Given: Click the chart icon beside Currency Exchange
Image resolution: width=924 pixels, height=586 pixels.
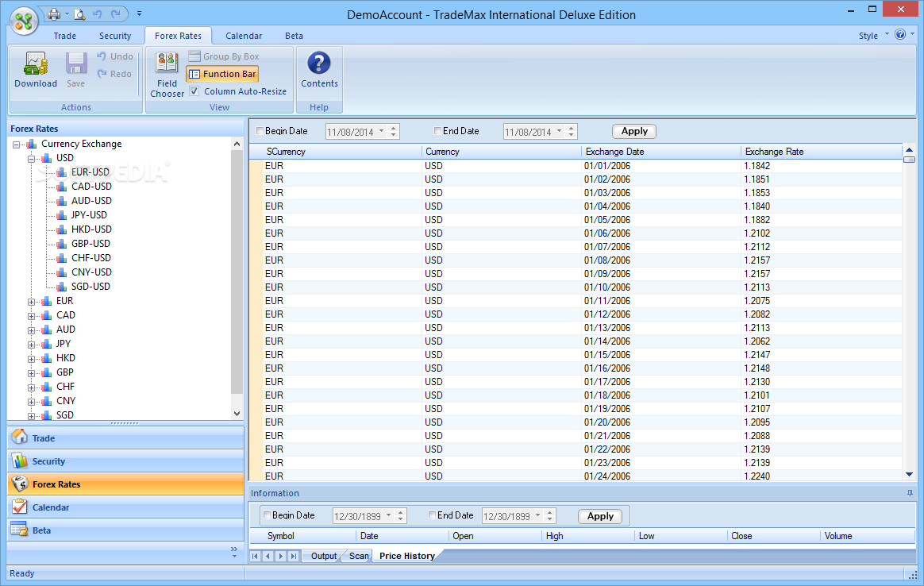Looking at the screenshot, I should click(31, 144).
